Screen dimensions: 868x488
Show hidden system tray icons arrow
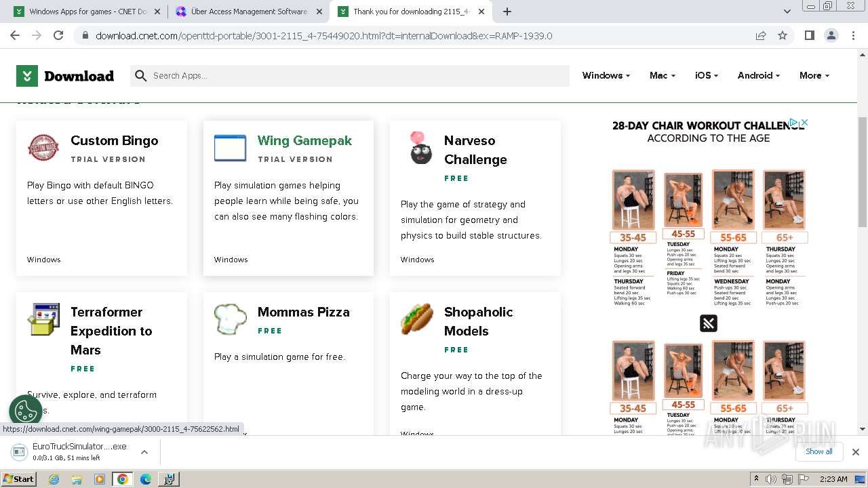pyautogui.click(x=756, y=479)
